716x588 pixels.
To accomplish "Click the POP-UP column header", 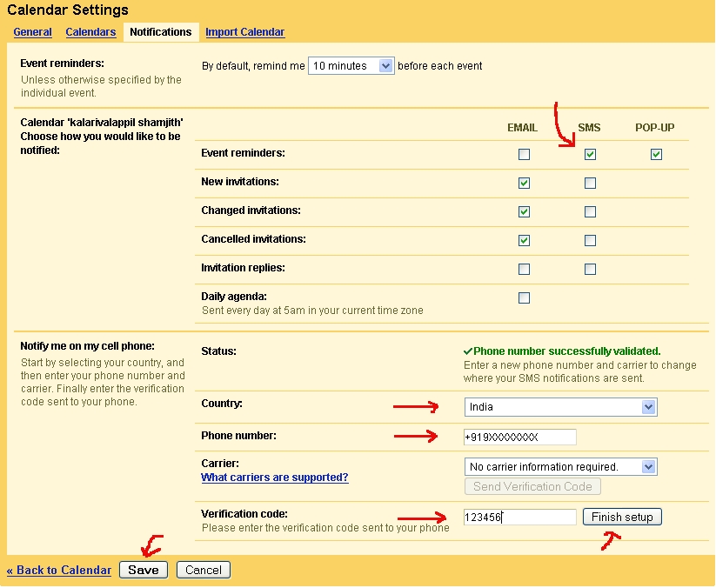I will (x=655, y=128).
